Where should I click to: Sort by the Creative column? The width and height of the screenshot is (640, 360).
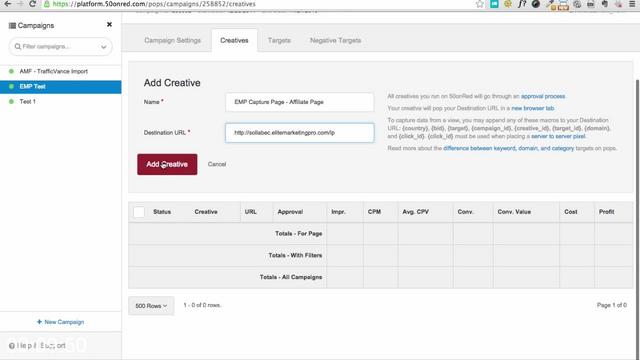coord(206,212)
